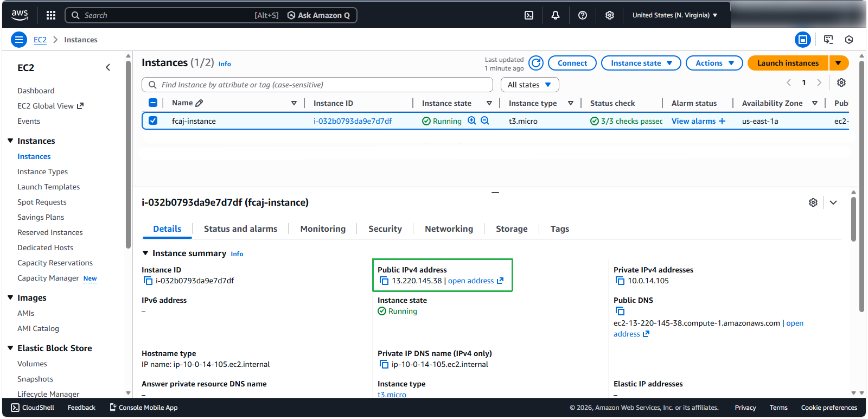This screenshot has width=868, height=419.
Task: Open the Launch instances split arrow
Action: pyautogui.click(x=839, y=63)
